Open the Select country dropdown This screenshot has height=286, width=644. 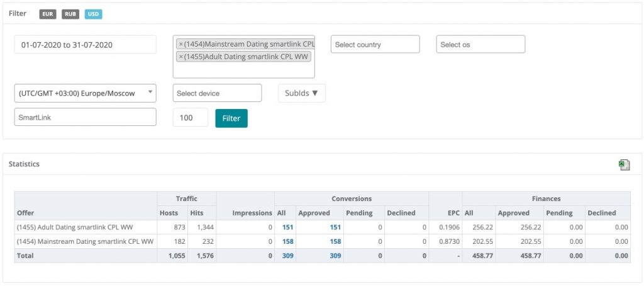(x=375, y=45)
